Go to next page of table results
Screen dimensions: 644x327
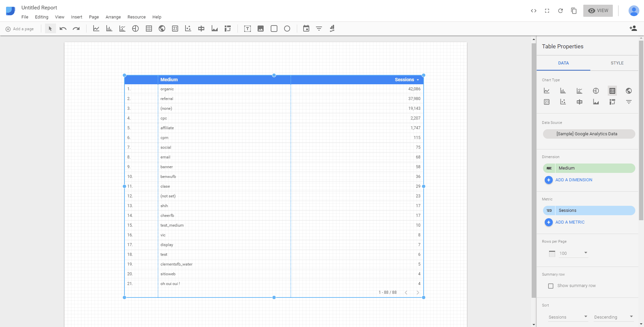pyautogui.click(x=418, y=292)
